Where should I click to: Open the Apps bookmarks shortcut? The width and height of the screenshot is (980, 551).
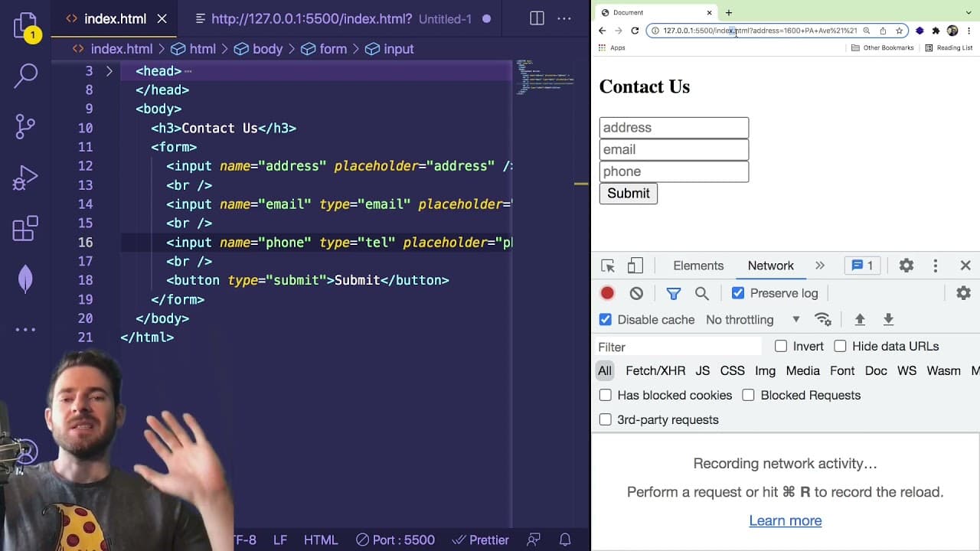tap(612, 47)
